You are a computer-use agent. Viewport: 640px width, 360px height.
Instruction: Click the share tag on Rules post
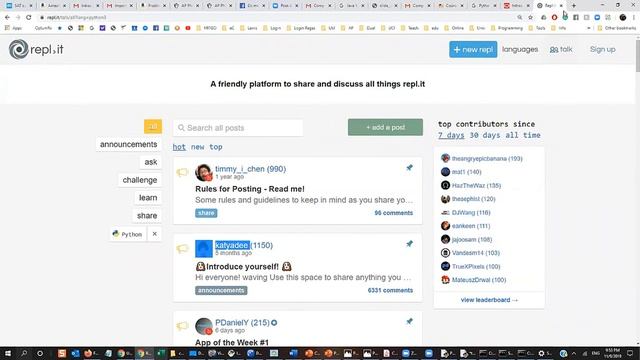pos(206,213)
